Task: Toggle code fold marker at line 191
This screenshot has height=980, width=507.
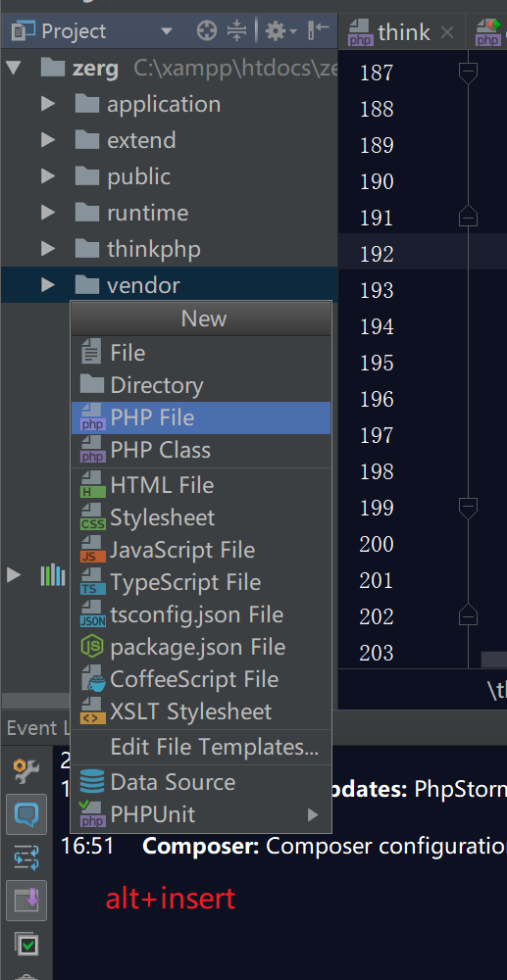Action: (468, 217)
